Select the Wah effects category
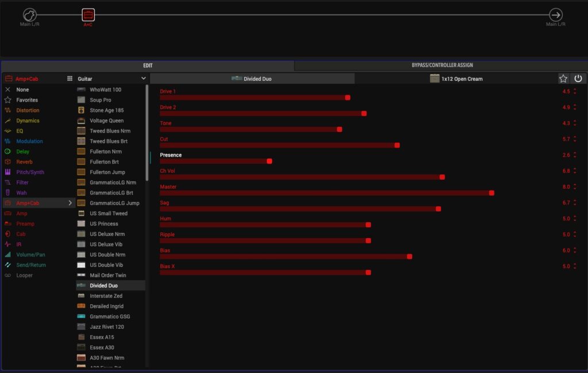This screenshot has height=373, width=588. click(21, 193)
